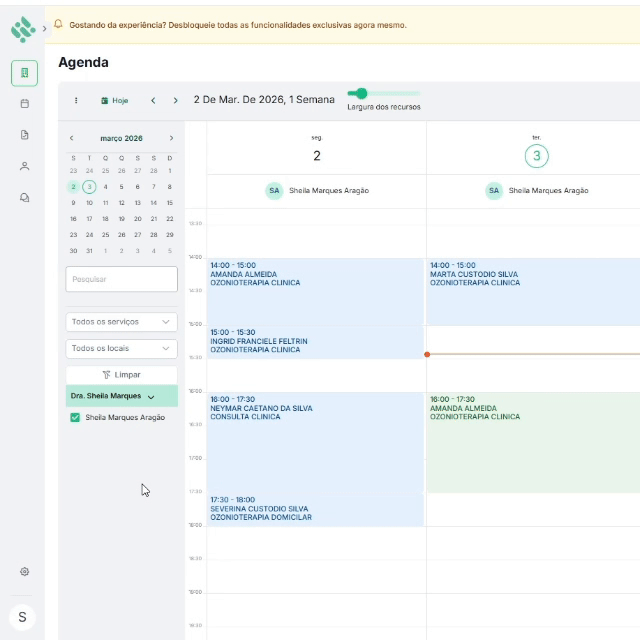Click the Pesquisar search field
Viewport: 640px width, 640px height.
click(x=121, y=279)
